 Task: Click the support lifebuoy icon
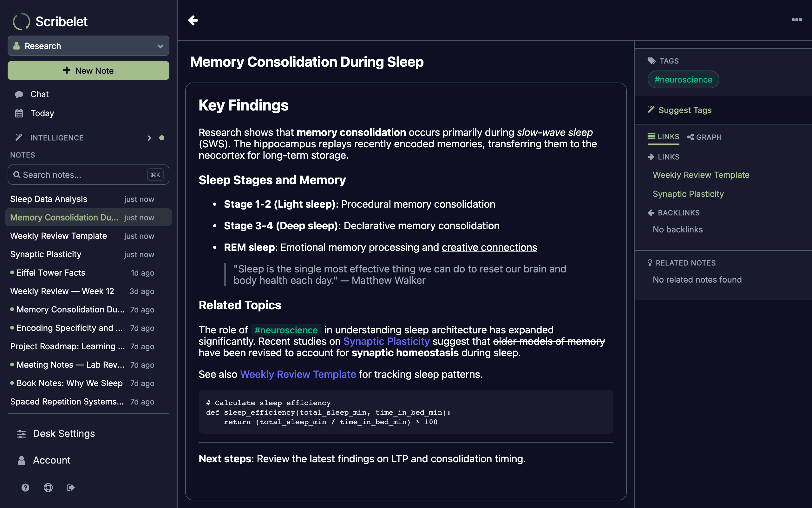click(48, 487)
